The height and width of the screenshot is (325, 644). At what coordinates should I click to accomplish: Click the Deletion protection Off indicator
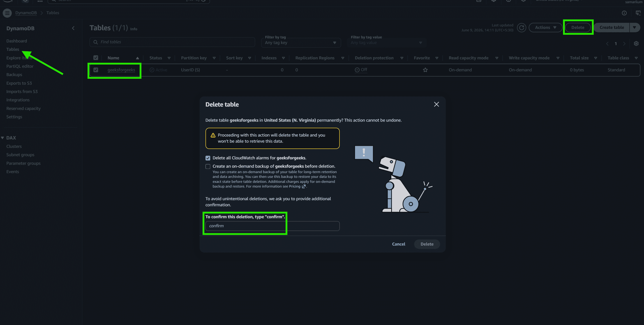point(361,70)
